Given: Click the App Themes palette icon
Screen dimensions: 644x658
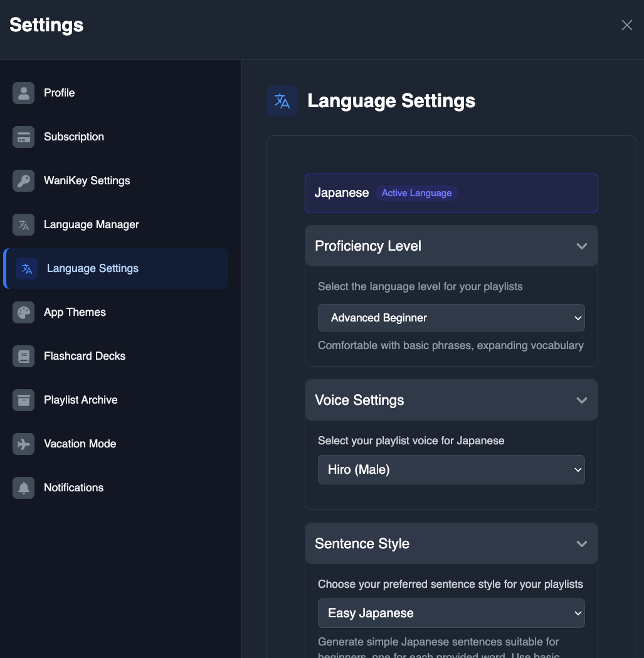Looking at the screenshot, I should click(24, 312).
